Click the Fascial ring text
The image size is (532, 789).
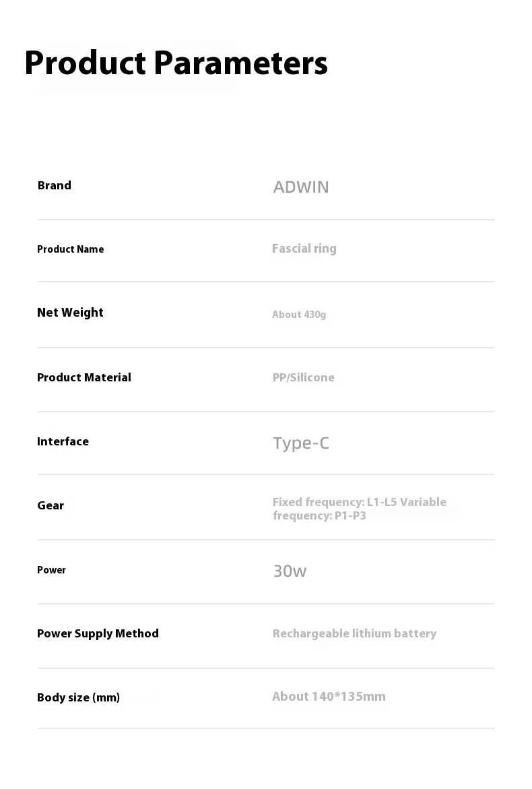[x=304, y=249]
